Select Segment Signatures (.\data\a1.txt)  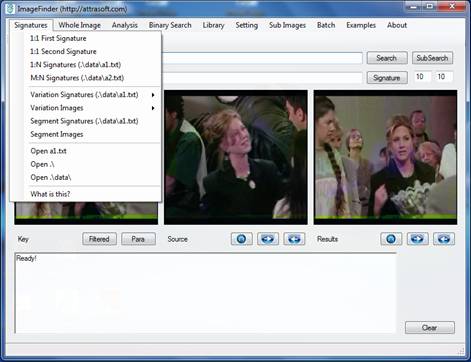click(x=86, y=121)
